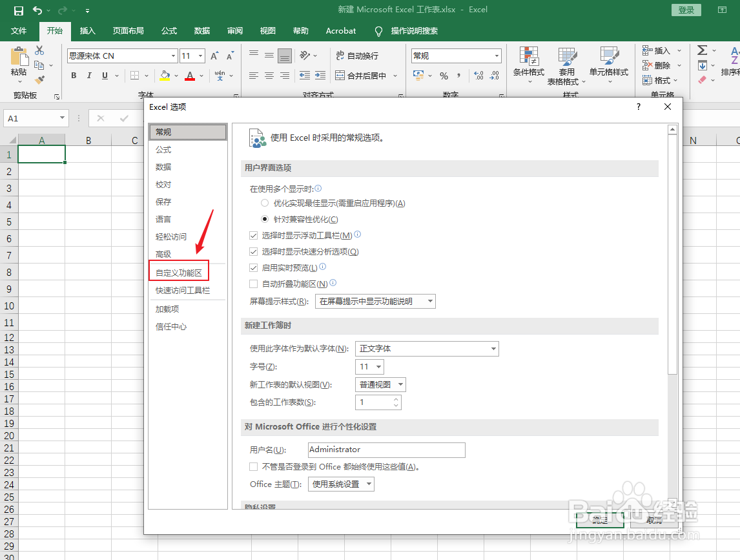Open default view 普通视图 dropdown
The height and width of the screenshot is (560, 740).
pos(380,384)
